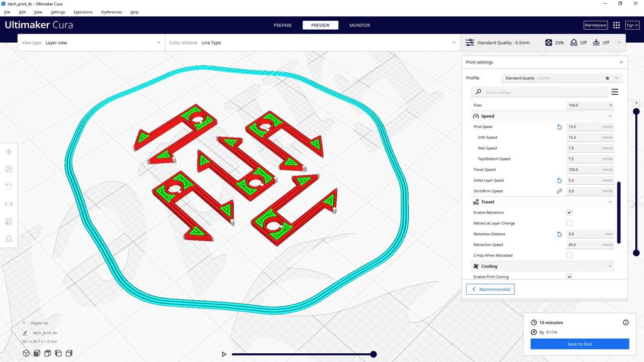Open the Per Model Settings tool
This screenshot has height=362, width=644.
tap(9, 221)
